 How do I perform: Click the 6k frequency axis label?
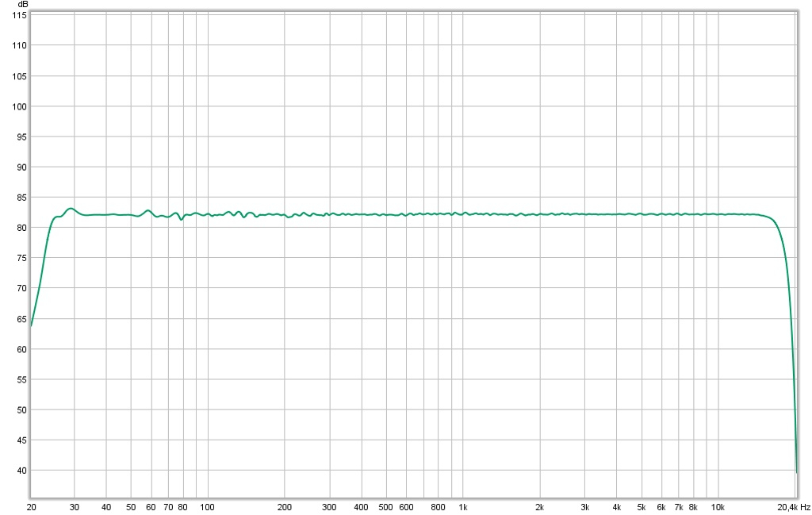[x=661, y=507]
